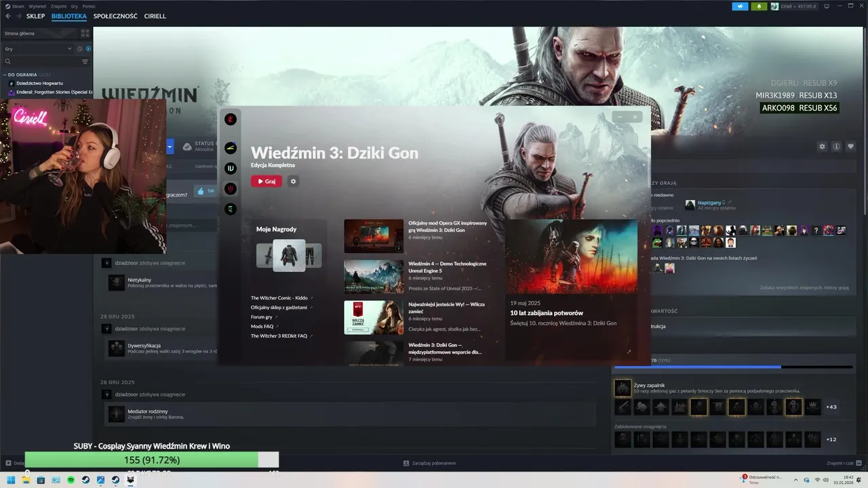The width and height of the screenshot is (868, 488).
Task: Open the Opera GX mod news thumbnail
Action: click(x=374, y=236)
